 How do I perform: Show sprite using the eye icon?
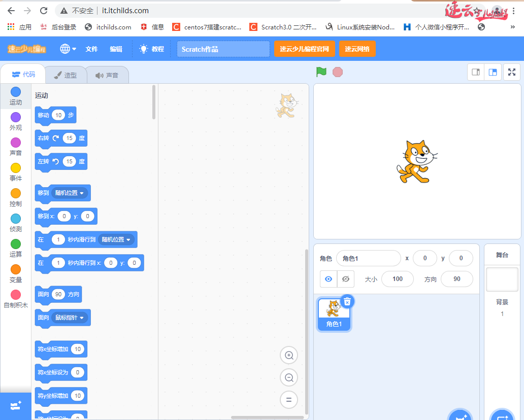(x=329, y=279)
